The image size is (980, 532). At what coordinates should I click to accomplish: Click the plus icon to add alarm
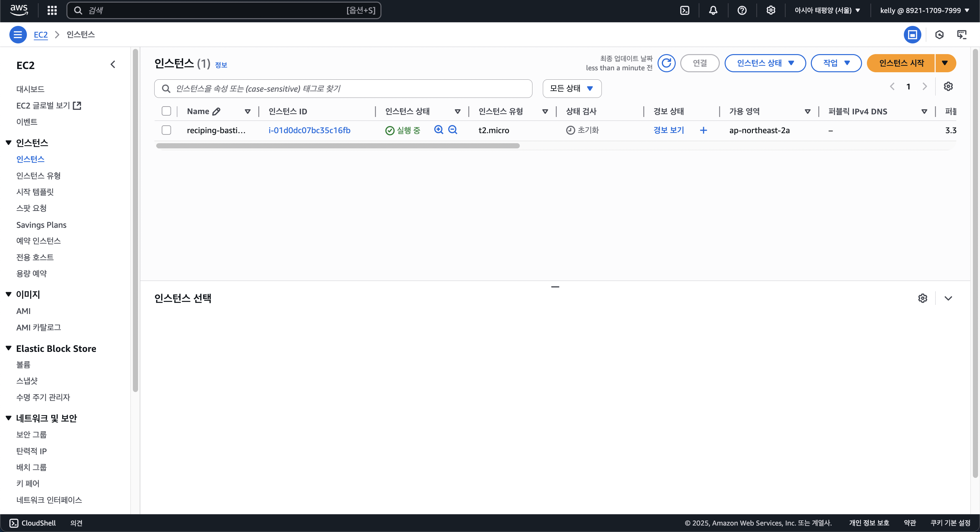coord(704,131)
